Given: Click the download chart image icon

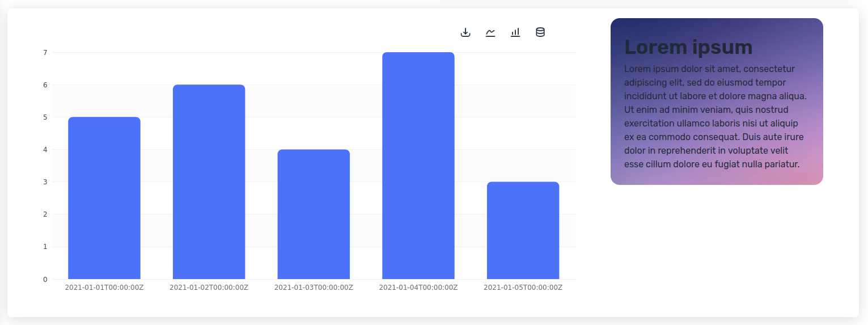Looking at the screenshot, I should pos(465,32).
